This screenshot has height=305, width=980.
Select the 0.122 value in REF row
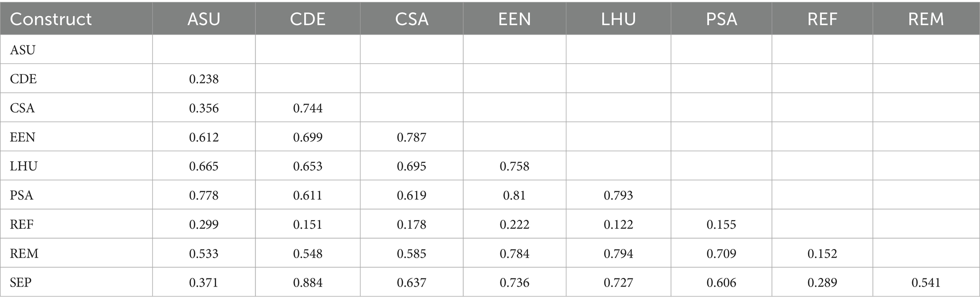(618, 224)
